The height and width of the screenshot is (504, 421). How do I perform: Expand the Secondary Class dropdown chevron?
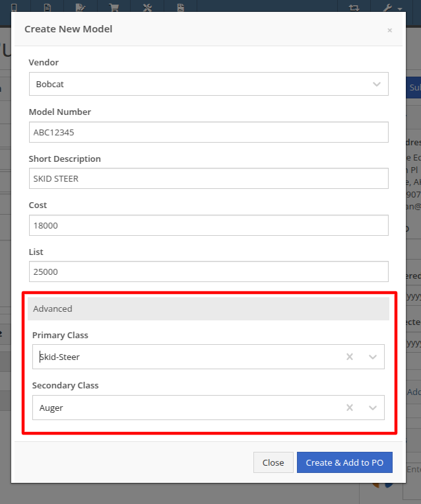pos(373,408)
